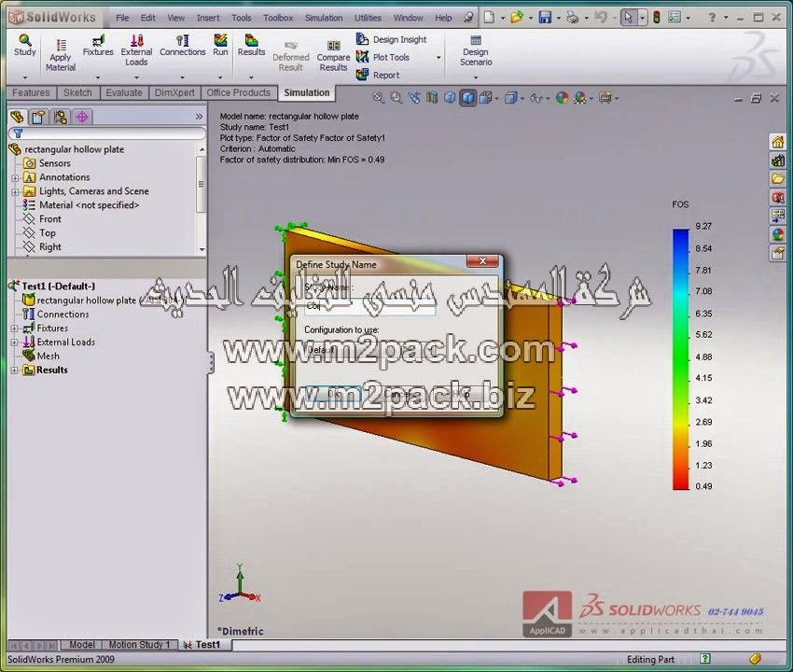This screenshot has width=793, height=672.
Task: Switch to the DimXpertManager tab icon
Action: [x=82, y=117]
